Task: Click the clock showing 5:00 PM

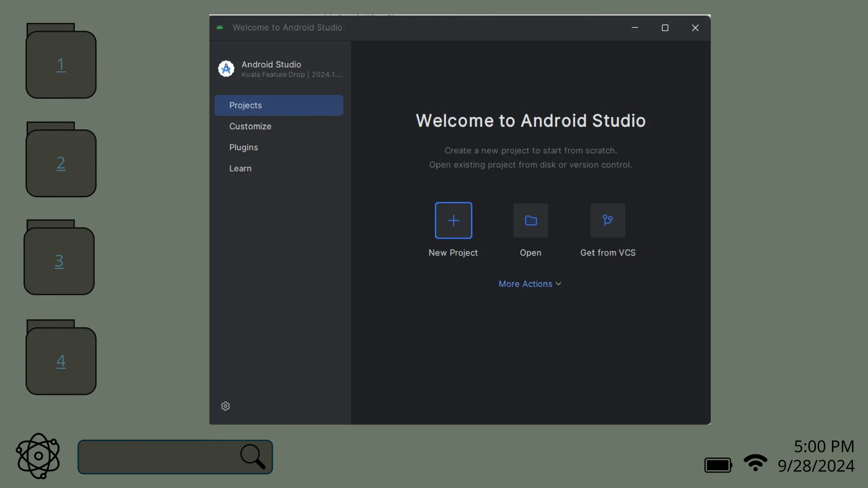Action: click(823, 446)
